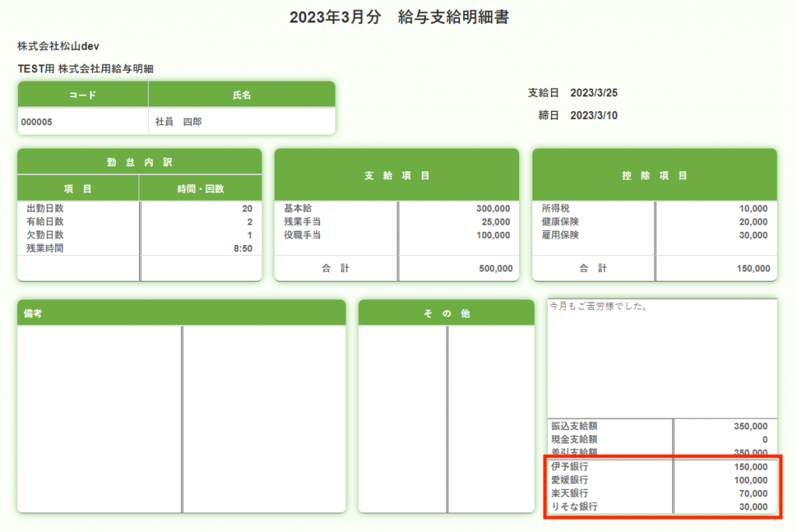Select the 雇用保険 amount 30,000
797x532 pixels.
pyautogui.click(x=753, y=235)
